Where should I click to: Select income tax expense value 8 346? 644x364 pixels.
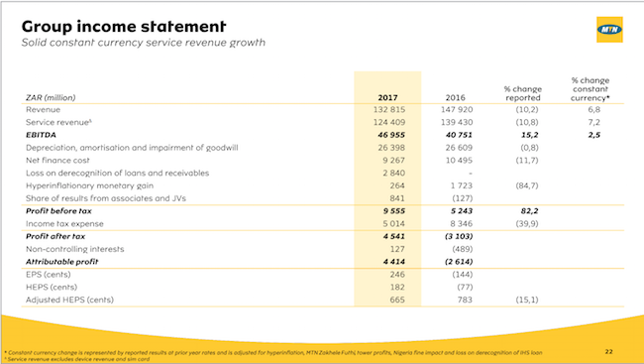coord(462,224)
